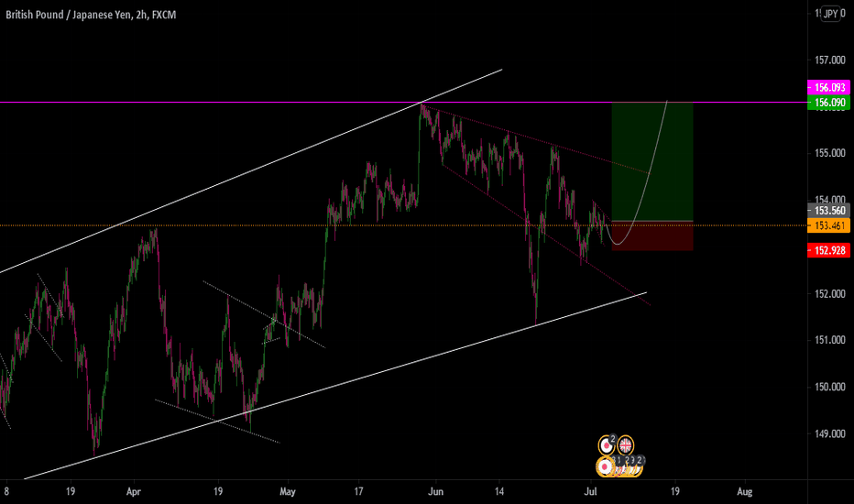The height and width of the screenshot is (504, 854).
Task: Click the Apr date label on time axis
Action: coord(134,491)
